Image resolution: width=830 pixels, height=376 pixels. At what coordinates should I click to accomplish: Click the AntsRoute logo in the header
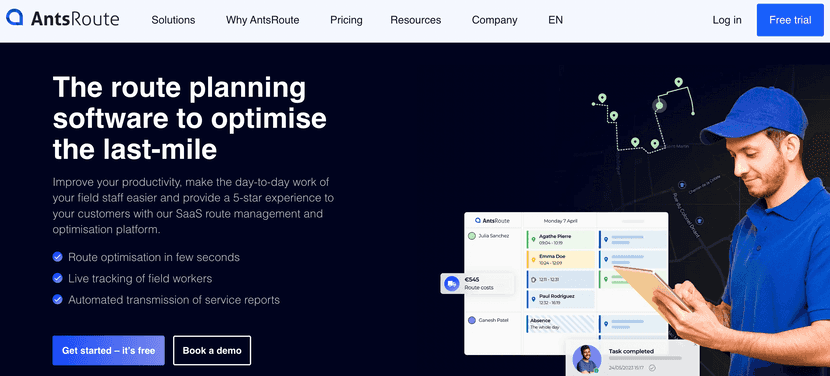tap(62, 19)
